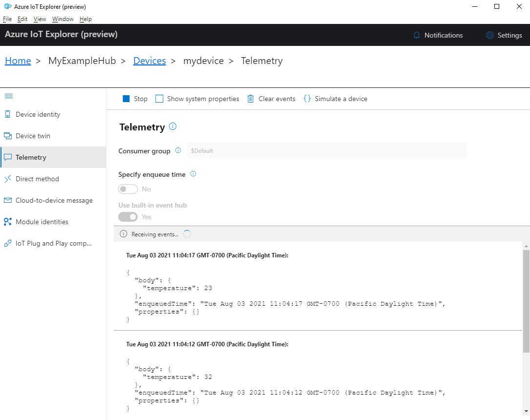Enable Show system properties
Screen dimensions: 530x420
159,98
